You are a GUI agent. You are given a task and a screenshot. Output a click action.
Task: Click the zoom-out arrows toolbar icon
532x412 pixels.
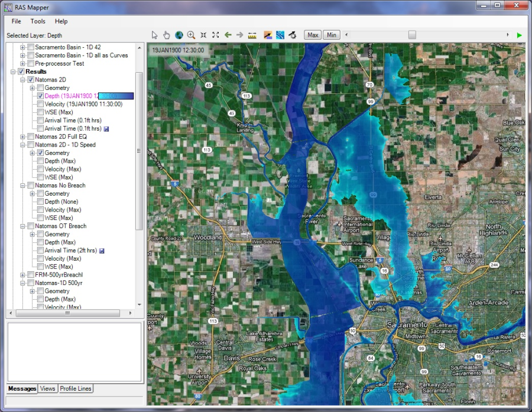coord(203,35)
